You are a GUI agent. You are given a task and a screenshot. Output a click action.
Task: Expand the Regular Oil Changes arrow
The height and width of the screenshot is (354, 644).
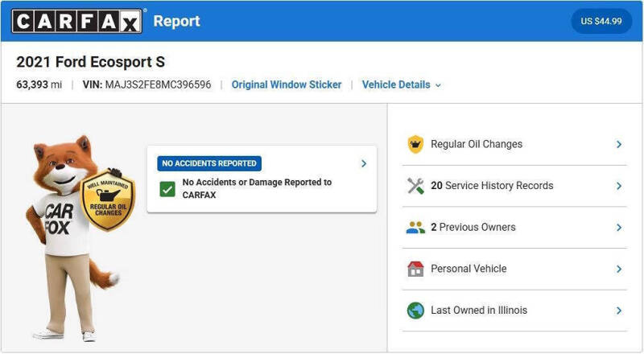(618, 144)
